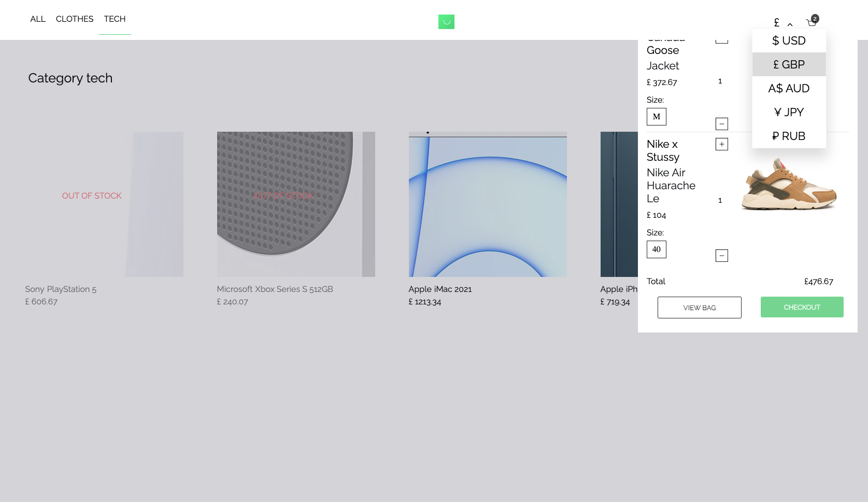Switch to ₽ RUB currency
This screenshot has width=868, height=502.
[789, 136]
